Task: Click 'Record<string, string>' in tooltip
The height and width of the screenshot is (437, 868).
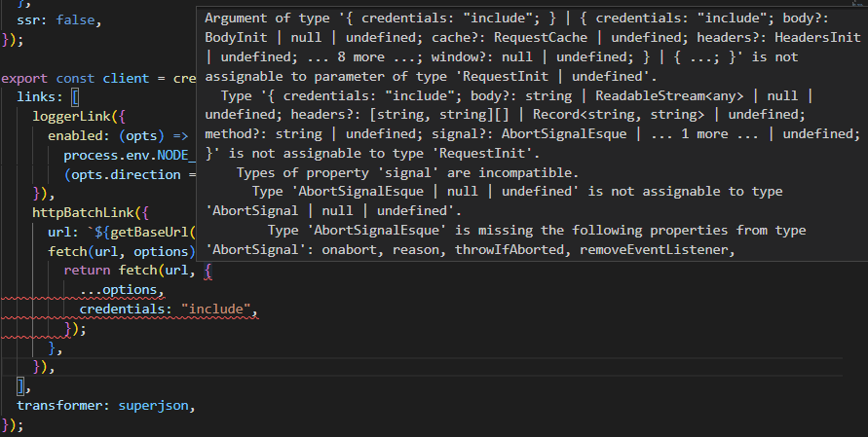Action: 619,115
